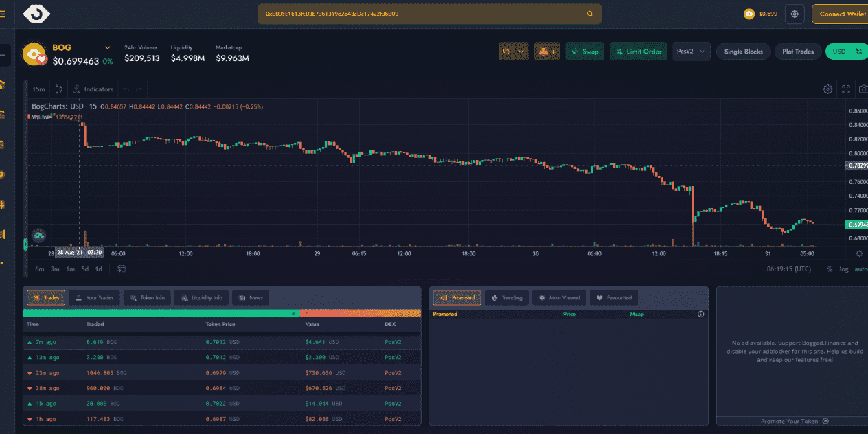Open the Limit Order button
This screenshot has width=868, height=434.
[x=638, y=52]
